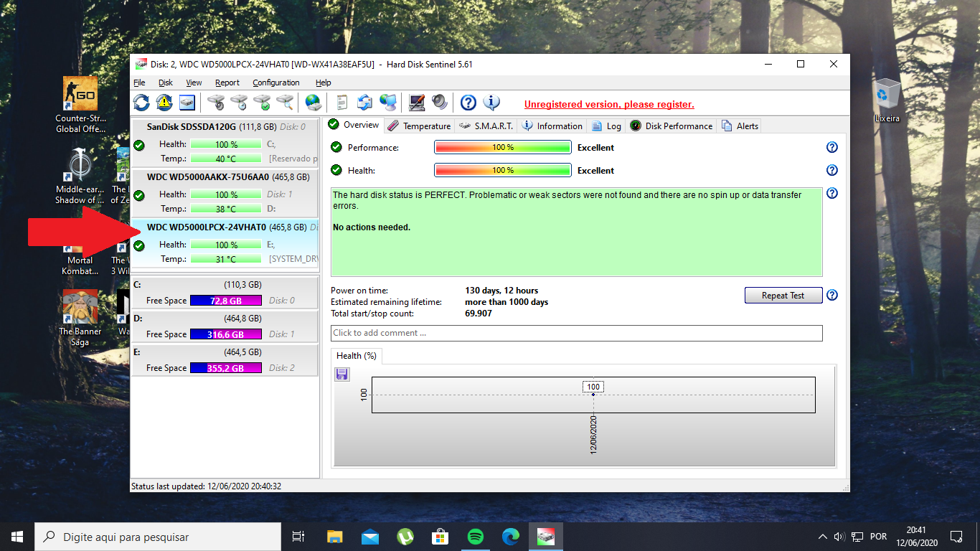Select the WDC WD5000AAKX-75U6AA0 disk entry

click(x=225, y=193)
